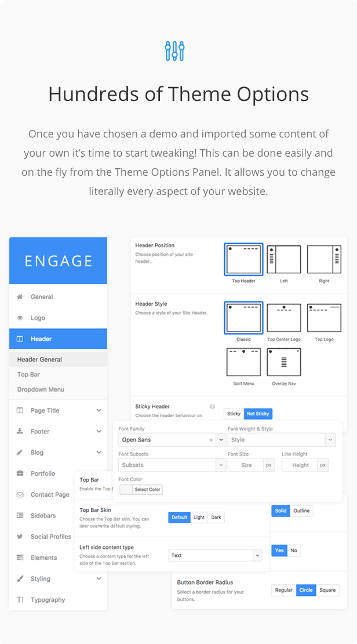Open the Font Weight & Style dropdown
Screen dimensions: 357x644
(282, 440)
